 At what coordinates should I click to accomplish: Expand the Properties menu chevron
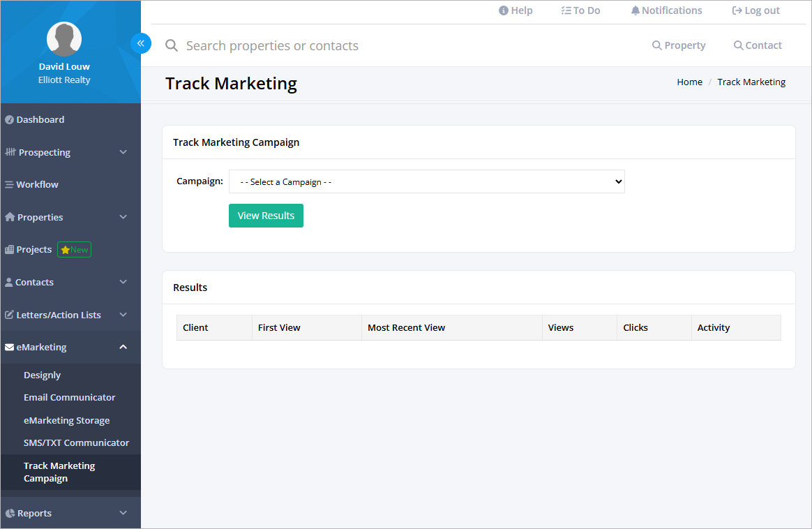pos(123,216)
